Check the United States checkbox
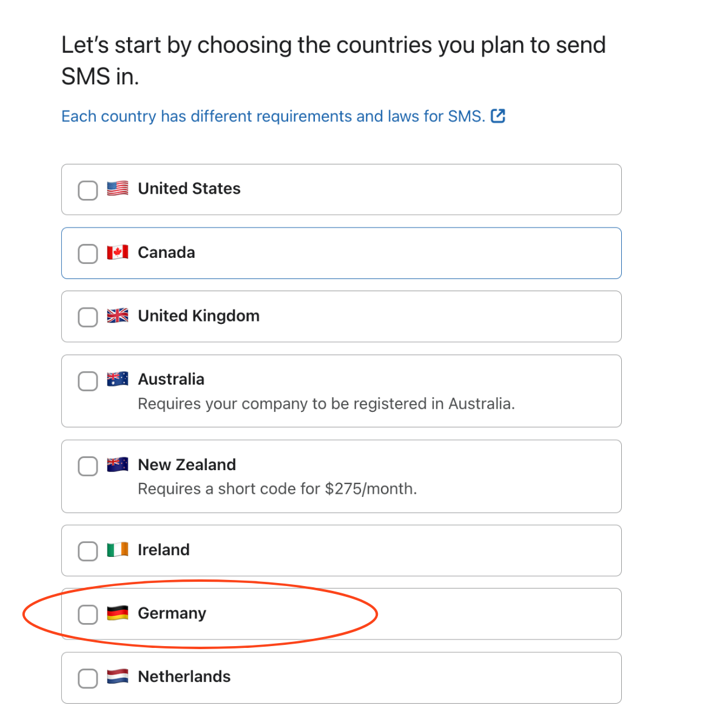Image resolution: width=728 pixels, height=728 pixels. pyautogui.click(x=88, y=190)
